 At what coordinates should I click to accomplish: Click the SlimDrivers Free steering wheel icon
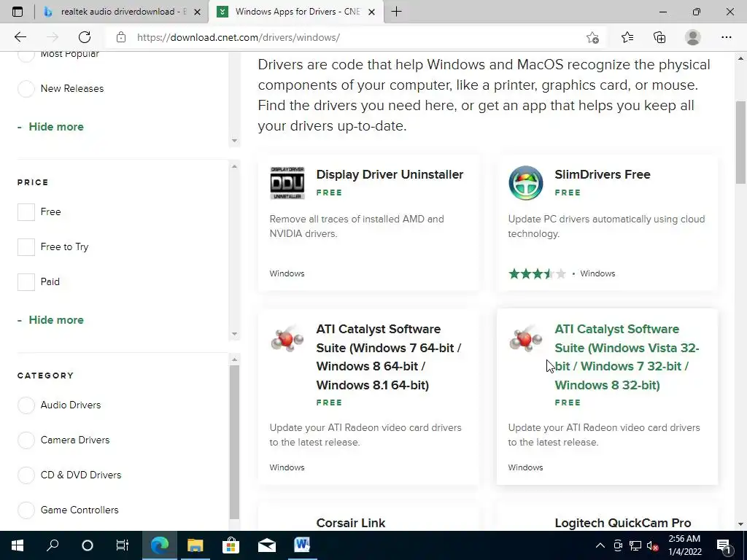coord(525,183)
